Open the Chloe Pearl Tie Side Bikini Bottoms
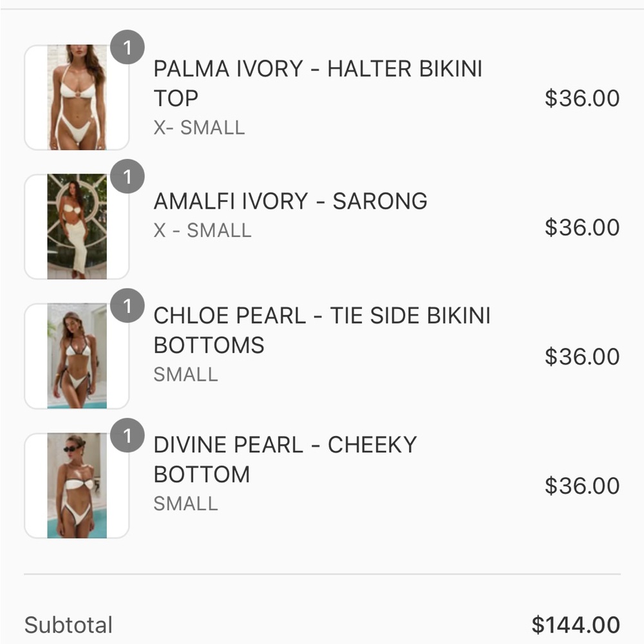Viewport: 644px width, 644px height. coord(322,330)
